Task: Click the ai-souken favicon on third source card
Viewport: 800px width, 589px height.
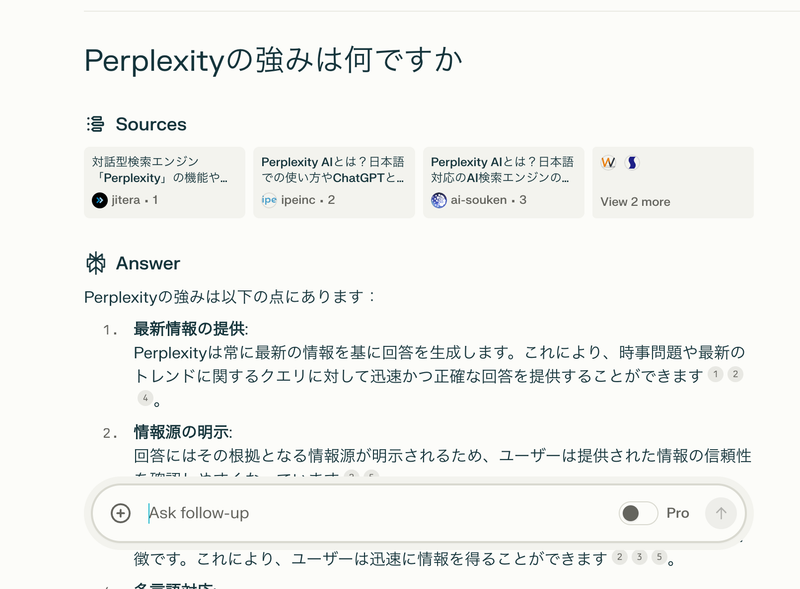Action: (437, 200)
